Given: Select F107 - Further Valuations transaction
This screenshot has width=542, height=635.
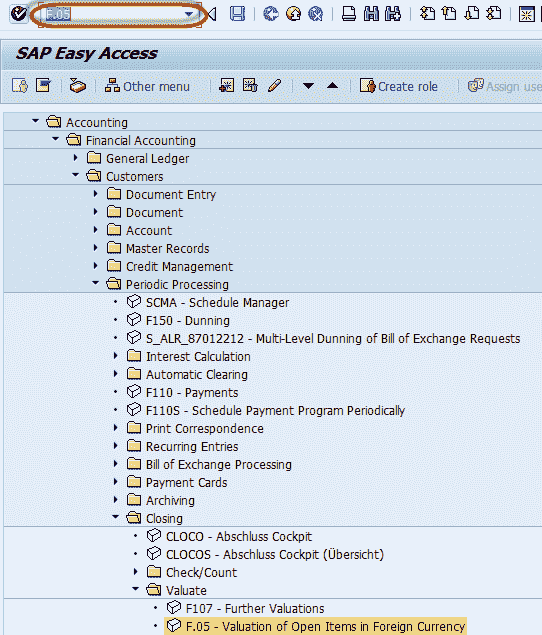Looking at the screenshot, I should click(x=255, y=609).
